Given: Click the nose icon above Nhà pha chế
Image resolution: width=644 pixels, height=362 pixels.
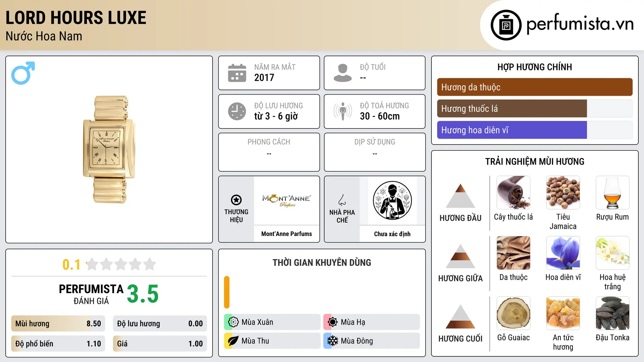Looking at the screenshot, I should (342, 200).
